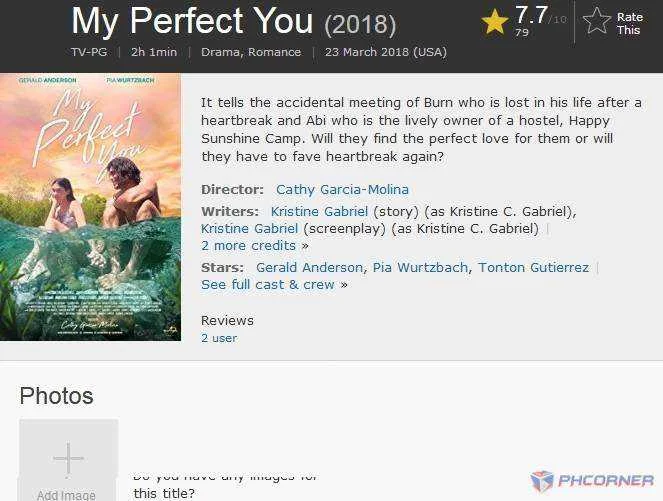Click the plus icon in Add Image box
Screen dimensions: 663x501
(x=68, y=459)
